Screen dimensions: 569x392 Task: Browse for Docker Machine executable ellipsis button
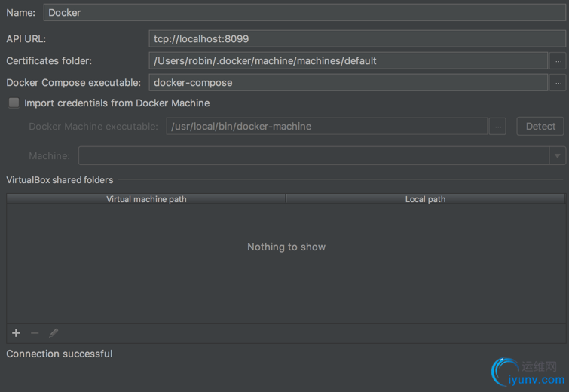pos(497,127)
